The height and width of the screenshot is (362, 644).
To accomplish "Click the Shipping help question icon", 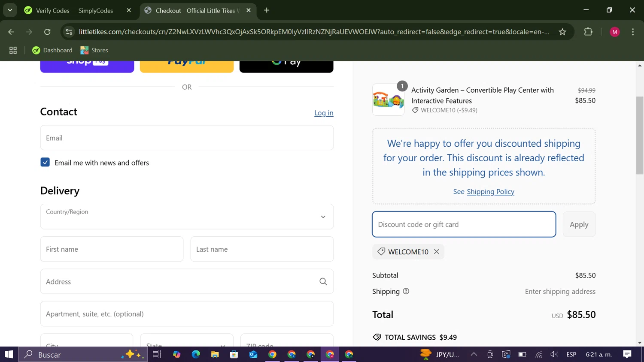I will pyautogui.click(x=406, y=291).
